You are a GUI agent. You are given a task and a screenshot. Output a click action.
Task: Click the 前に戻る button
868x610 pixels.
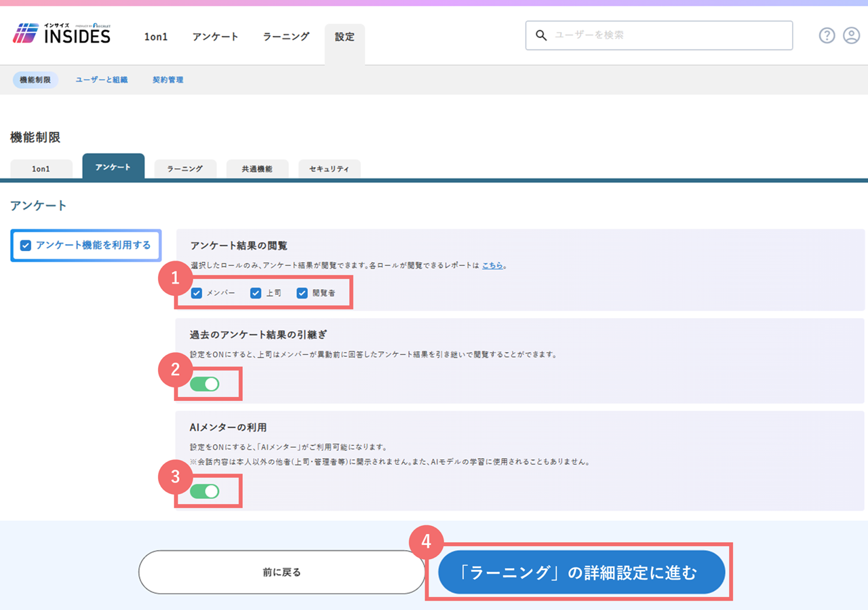pyautogui.click(x=282, y=572)
